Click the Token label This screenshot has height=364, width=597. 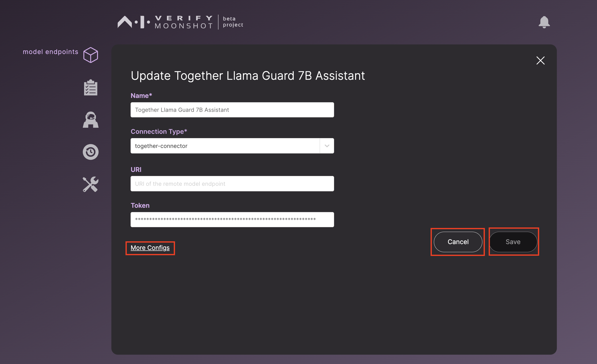point(140,205)
